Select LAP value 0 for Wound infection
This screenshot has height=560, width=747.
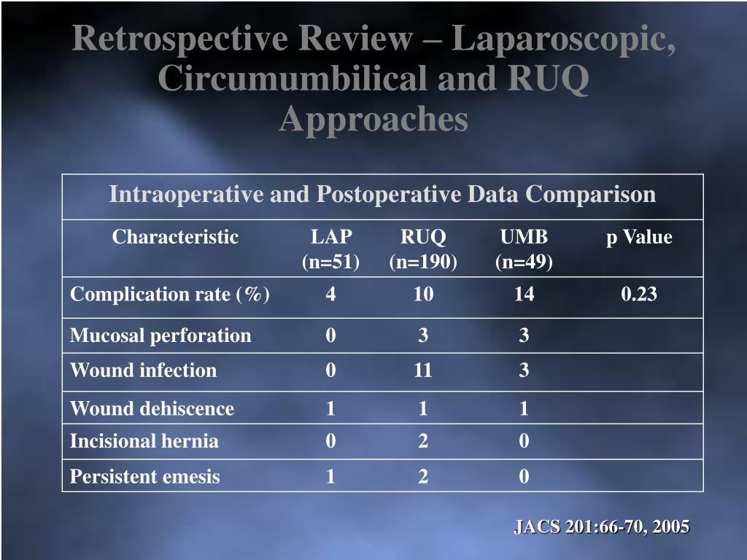330,370
